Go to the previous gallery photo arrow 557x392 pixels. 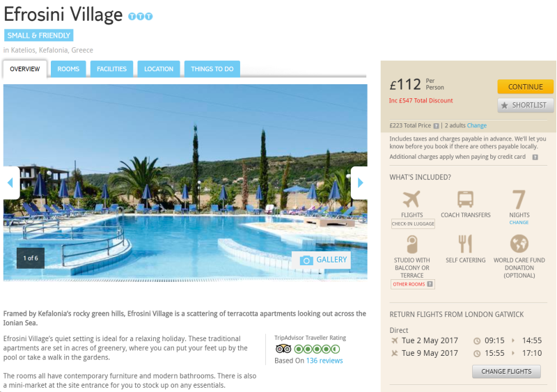pyautogui.click(x=11, y=182)
